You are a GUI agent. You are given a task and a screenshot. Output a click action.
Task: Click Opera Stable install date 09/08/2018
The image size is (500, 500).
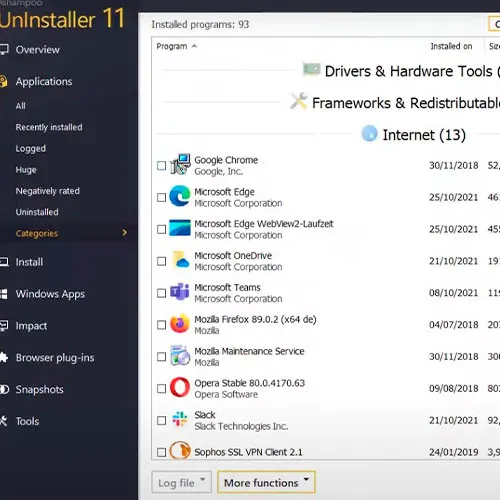click(453, 388)
